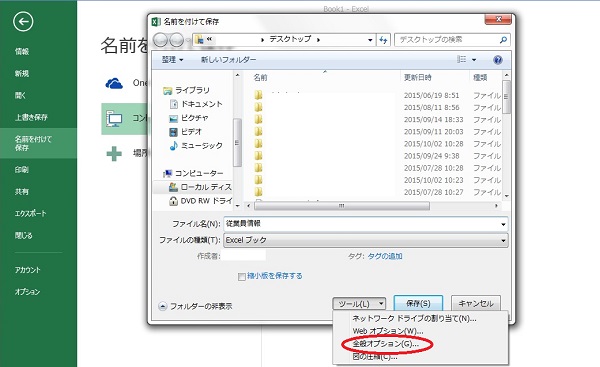Click the view mode icon in dialog toolbar

tap(461, 59)
